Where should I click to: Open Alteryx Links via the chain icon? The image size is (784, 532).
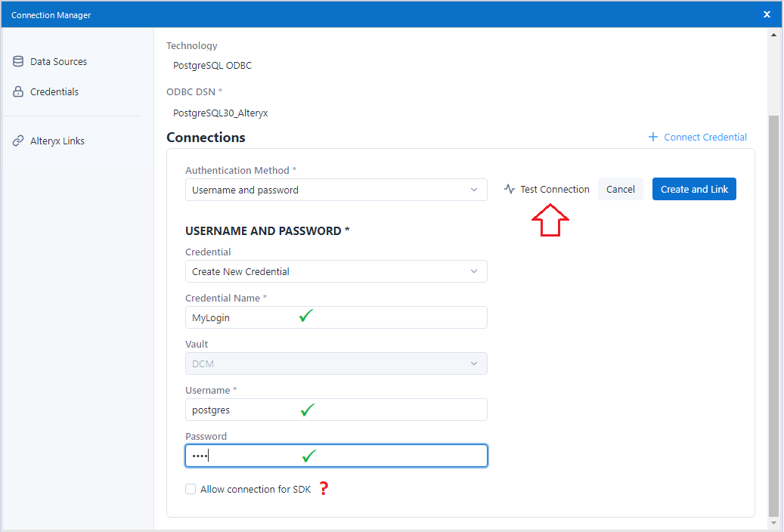click(18, 140)
